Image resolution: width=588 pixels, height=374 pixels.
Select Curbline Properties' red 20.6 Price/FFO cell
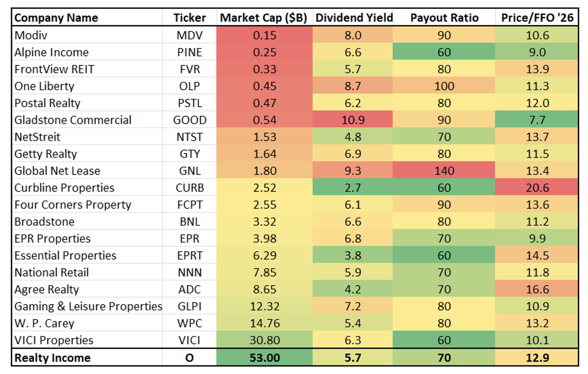537,188
